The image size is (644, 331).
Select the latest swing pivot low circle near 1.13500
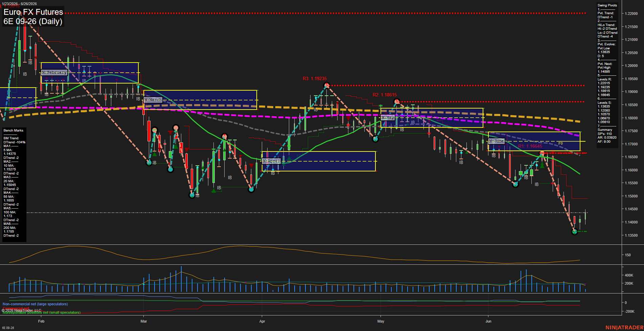pyautogui.click(x=574, y=232)
